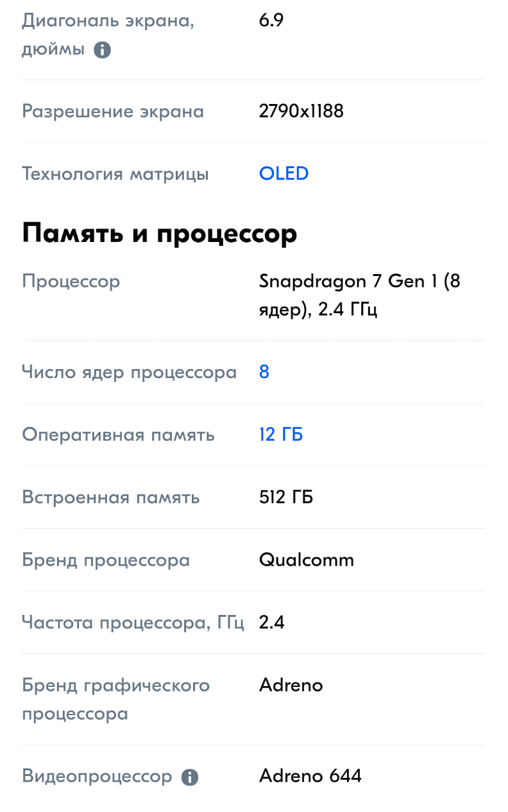
Task: Click the Оперативная память label
Action: 119,435
